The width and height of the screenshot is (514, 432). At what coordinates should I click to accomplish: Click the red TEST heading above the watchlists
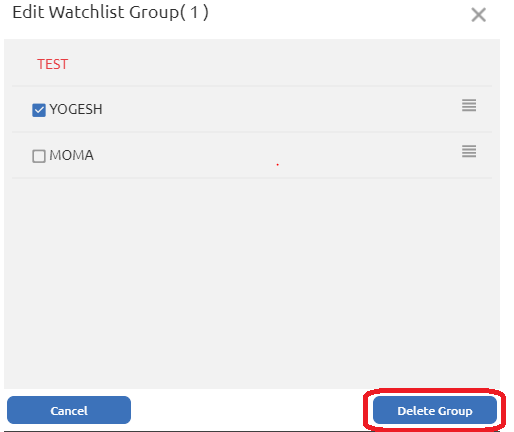coord(52,64)
